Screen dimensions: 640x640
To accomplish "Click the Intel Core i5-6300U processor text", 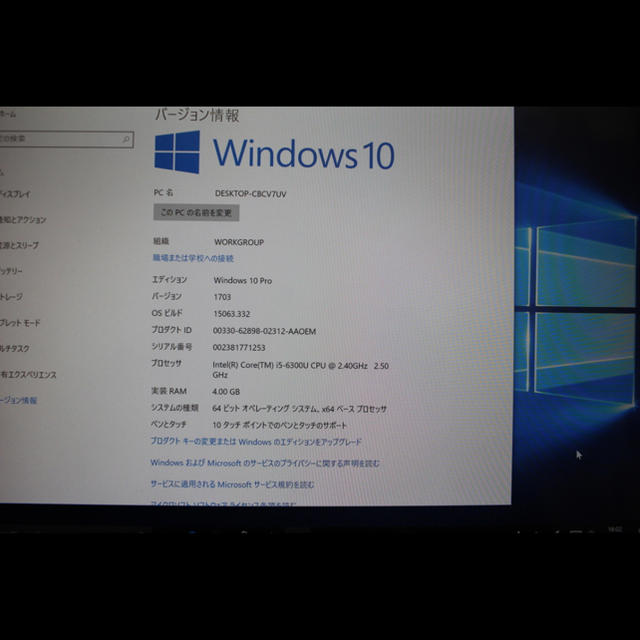I will coord(300,370).
